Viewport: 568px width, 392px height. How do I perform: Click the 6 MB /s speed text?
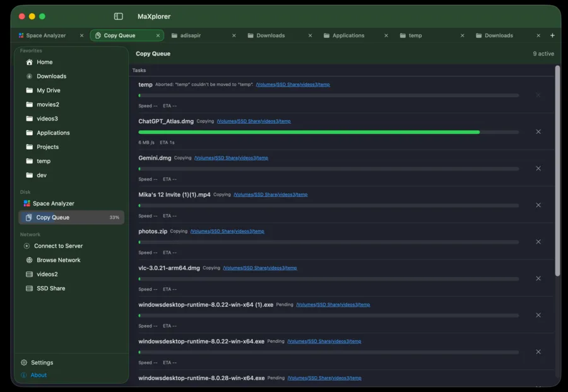[146, 143]
